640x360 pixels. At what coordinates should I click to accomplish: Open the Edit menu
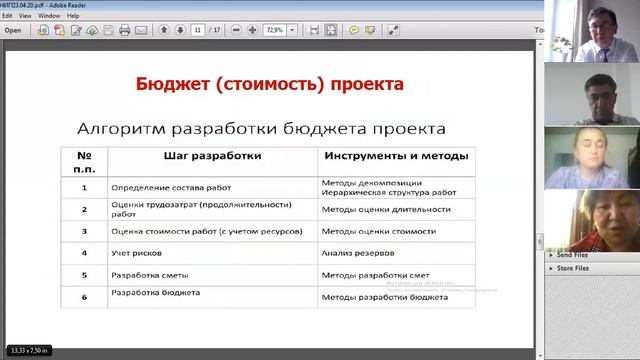7,16
